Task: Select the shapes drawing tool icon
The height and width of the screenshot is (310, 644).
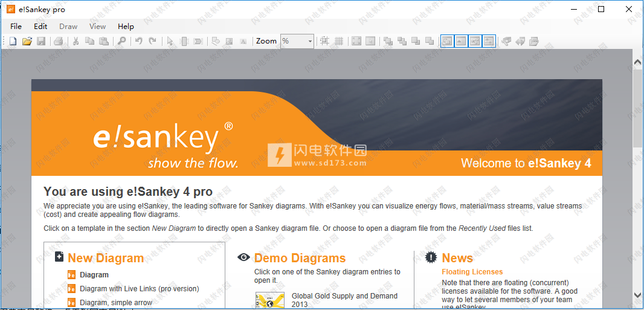Action: [216, 41]
